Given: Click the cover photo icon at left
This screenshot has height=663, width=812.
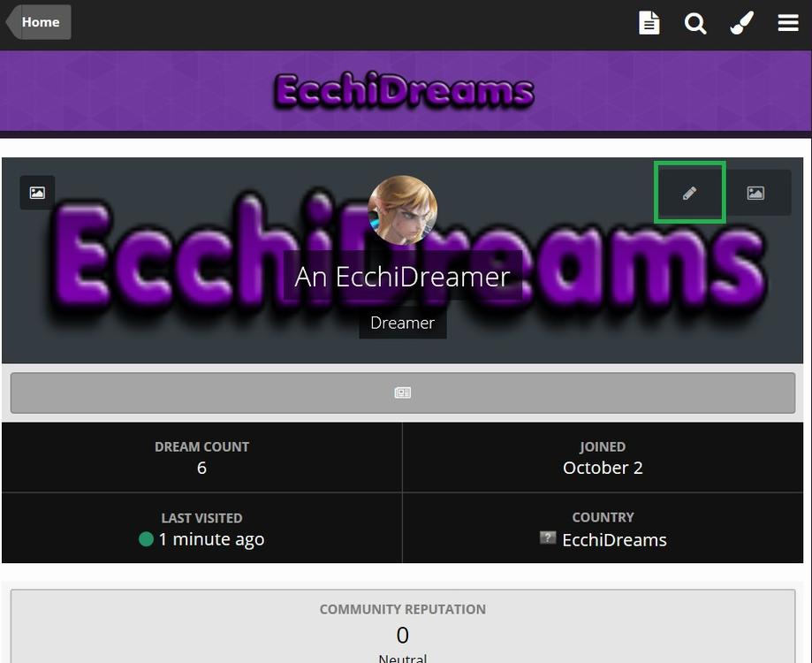Looking at the screenshot, I should (x=37, y=193).
